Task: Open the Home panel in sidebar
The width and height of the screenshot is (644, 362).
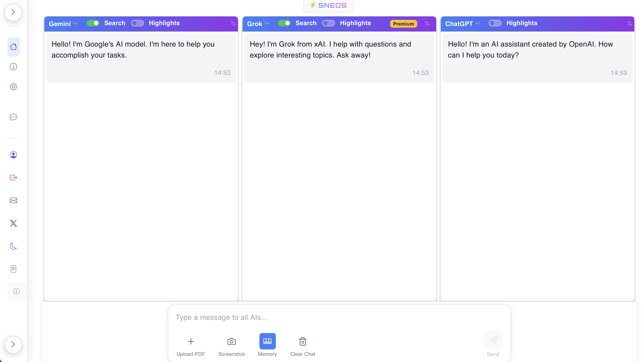Action: click(x=13, y=47)
